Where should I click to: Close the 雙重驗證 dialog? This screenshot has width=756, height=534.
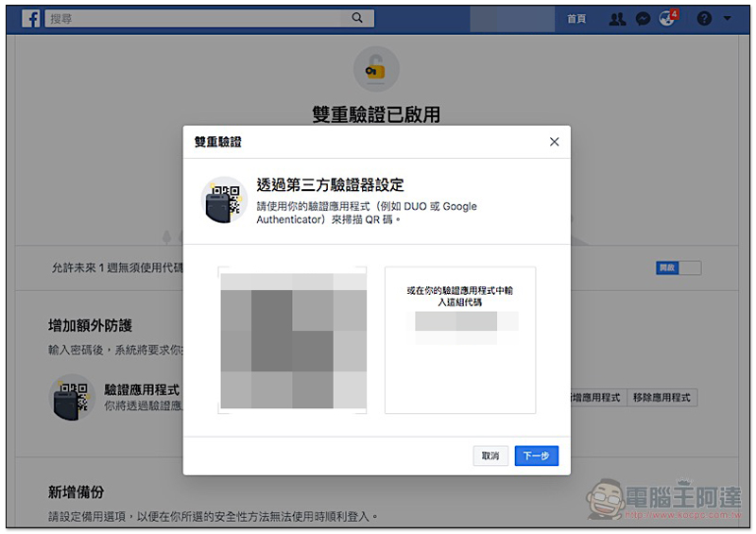click(554, 142)
